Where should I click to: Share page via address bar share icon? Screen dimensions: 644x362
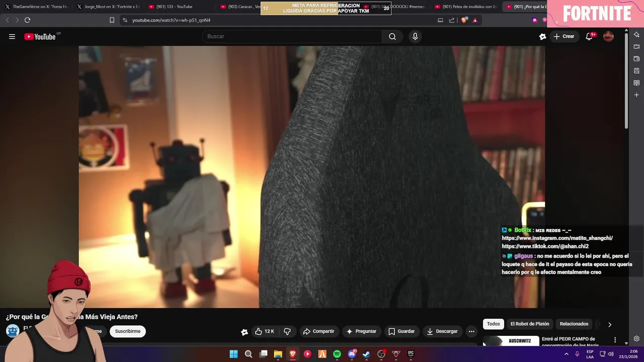click(451, 20)
